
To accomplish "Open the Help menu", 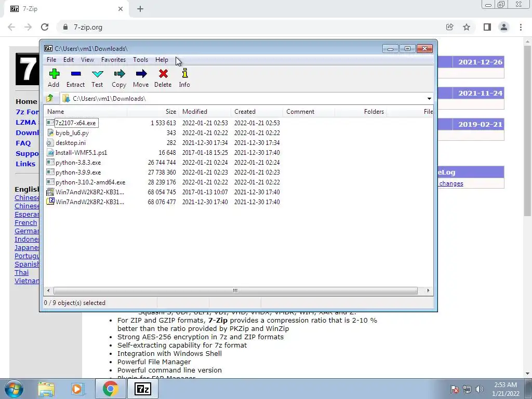I will click(162, 60).
